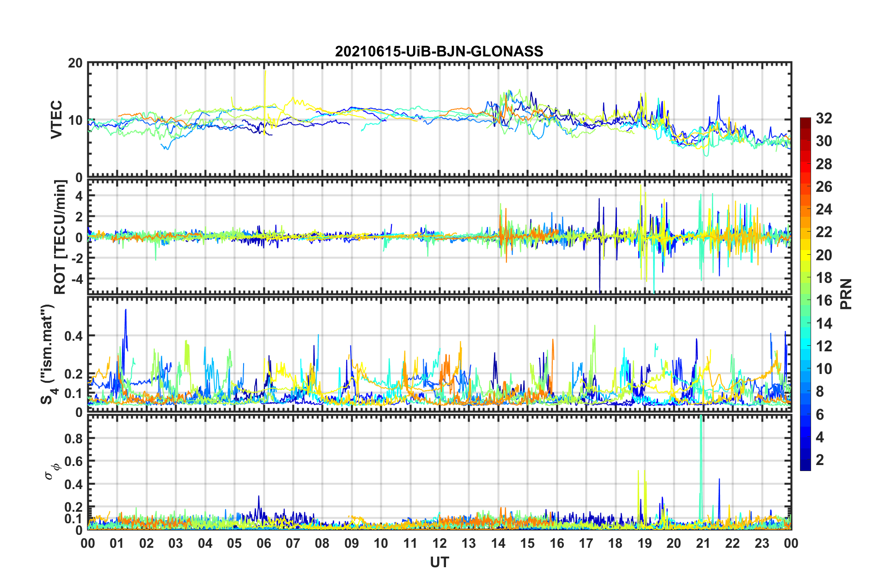Select the VTEC y-axis label
879x588 pixels.
click(x=56, y=119)
